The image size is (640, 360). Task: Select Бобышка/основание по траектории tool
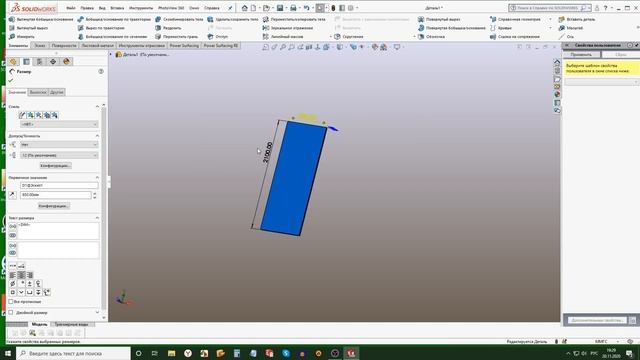pyautogui.click(x=114, y=19)
